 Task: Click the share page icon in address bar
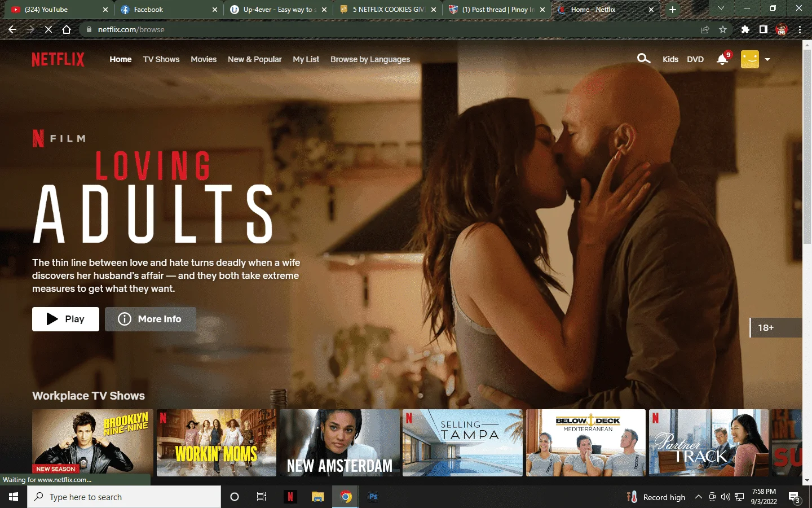coord(705,29)
